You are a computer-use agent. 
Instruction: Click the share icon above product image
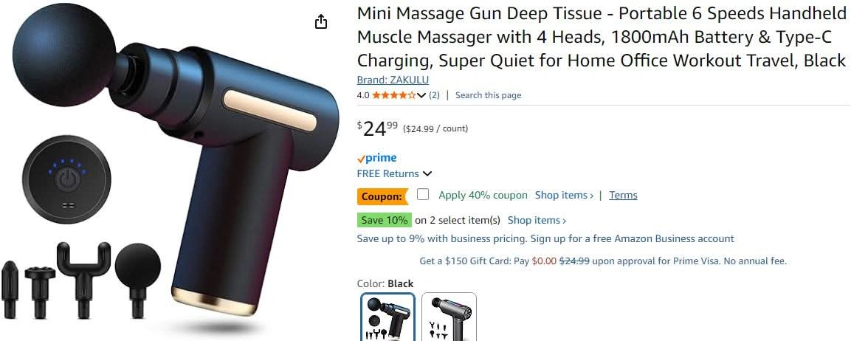point(321,21)
